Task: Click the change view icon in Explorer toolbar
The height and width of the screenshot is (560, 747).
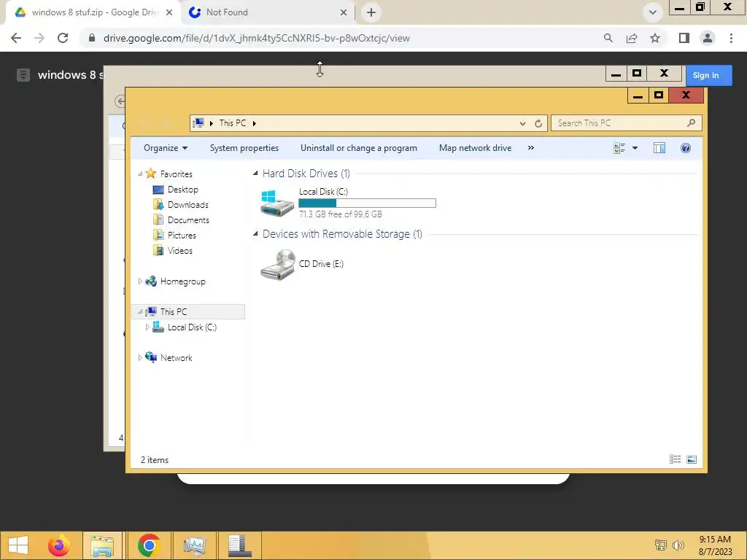Action: point(619,148)
